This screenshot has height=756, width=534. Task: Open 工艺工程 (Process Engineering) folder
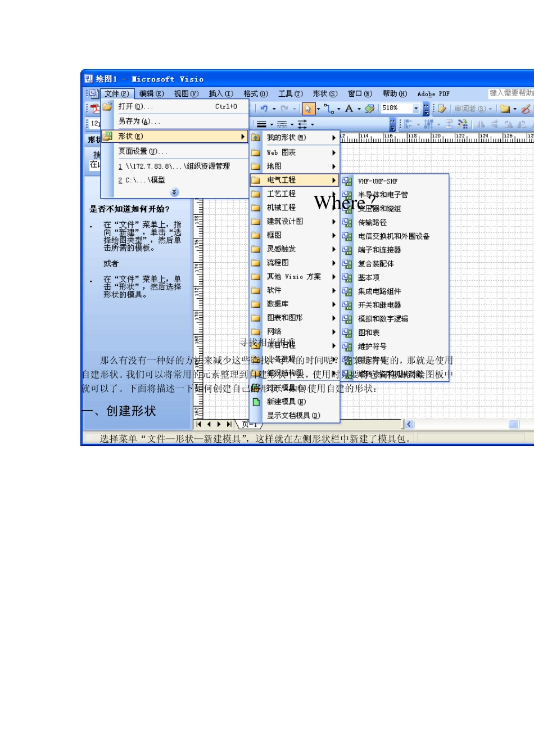tap(295, 194)
